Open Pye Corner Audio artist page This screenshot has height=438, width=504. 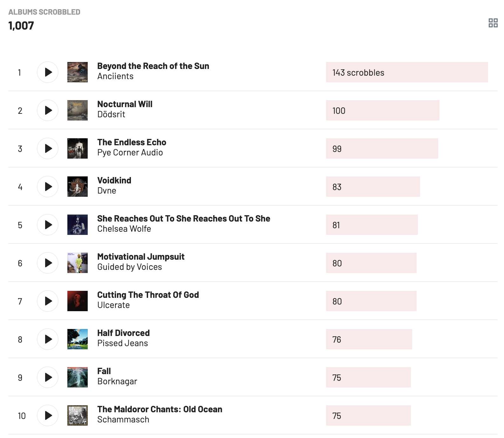pyautogui.click(x=130, y=153)
